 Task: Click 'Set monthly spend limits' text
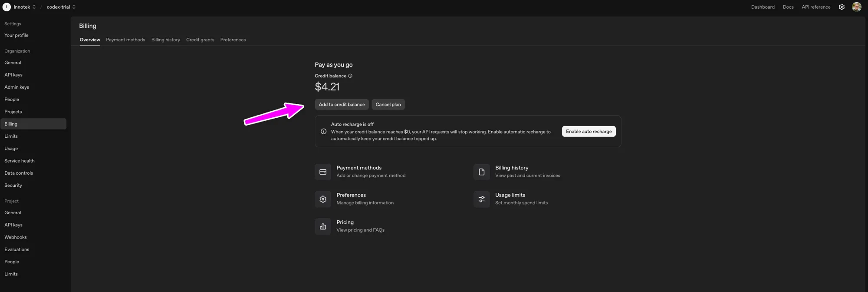tap(521, 203)
